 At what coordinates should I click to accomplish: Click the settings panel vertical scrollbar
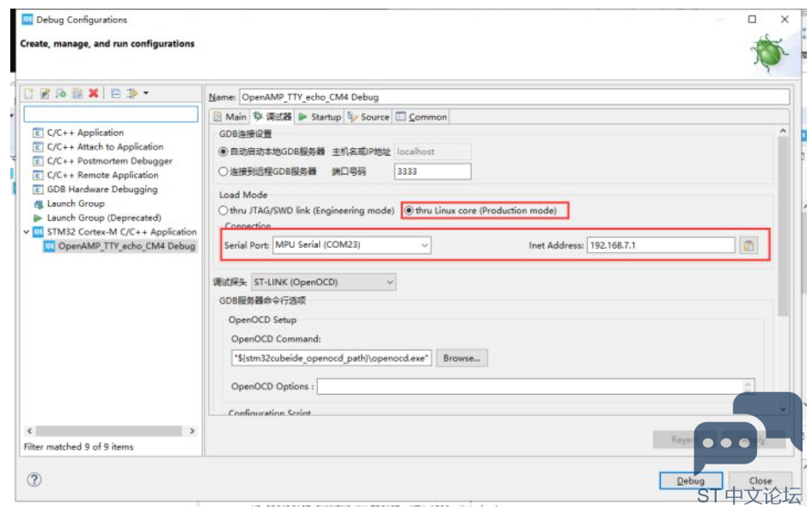783,226
